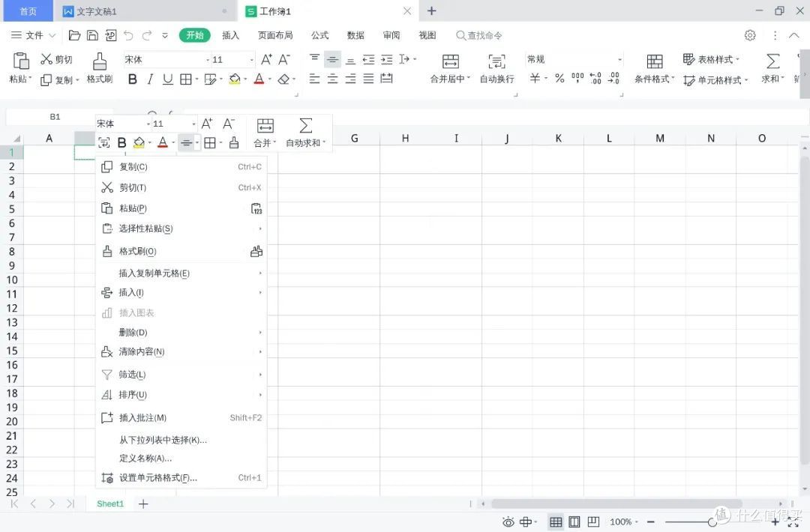Choose 粘贴(P) from the context menu
Viewport: 810px width, 532px height.
[181, 208]
